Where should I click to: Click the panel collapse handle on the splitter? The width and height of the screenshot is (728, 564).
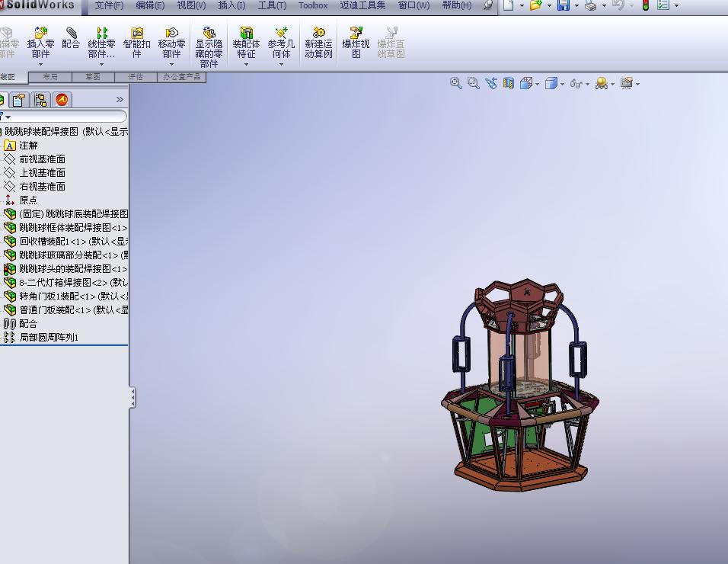(133, 398)
